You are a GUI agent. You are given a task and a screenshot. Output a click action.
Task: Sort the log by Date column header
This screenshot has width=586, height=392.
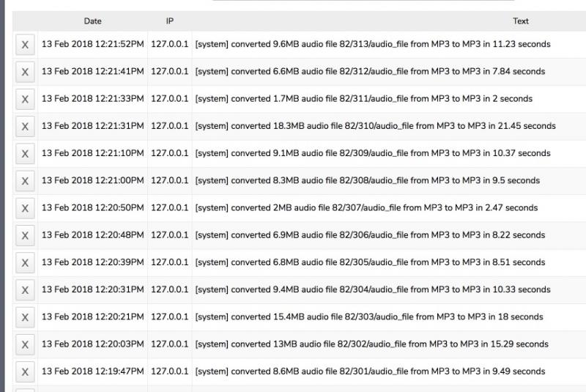coord(93,21)
